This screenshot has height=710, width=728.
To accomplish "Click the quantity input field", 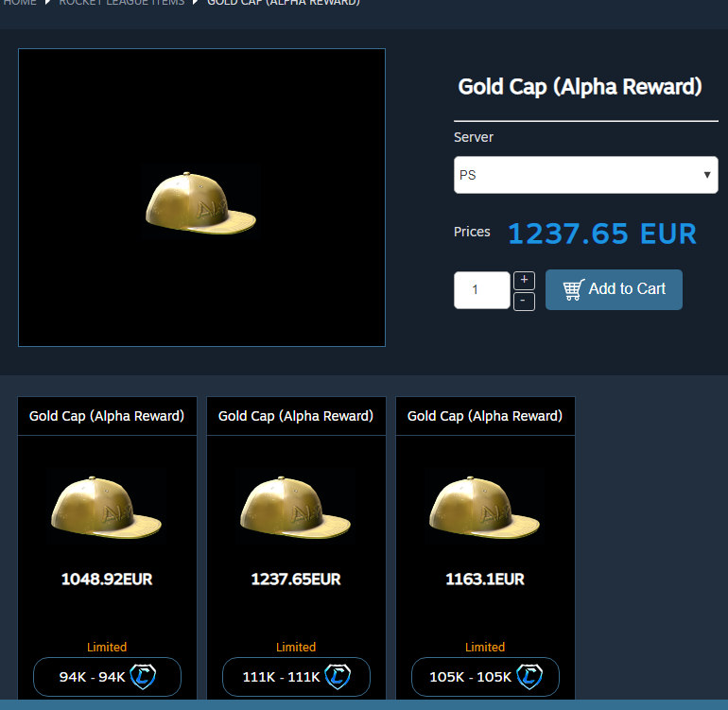I will click(482, 290).
